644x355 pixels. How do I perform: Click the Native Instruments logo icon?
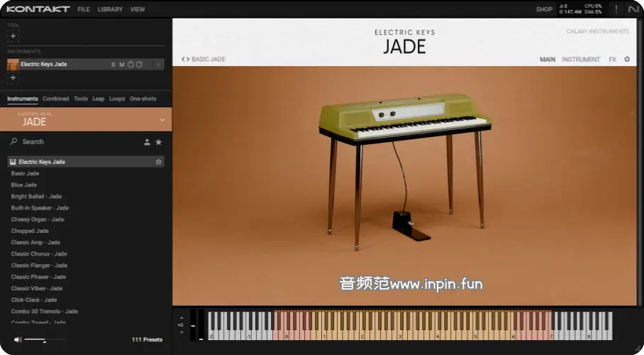633,9
